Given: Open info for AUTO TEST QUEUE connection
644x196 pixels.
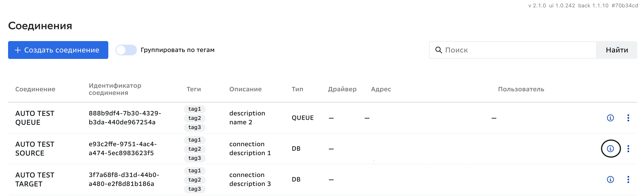Looking at the screenshot, I should [x=610, y=118].
